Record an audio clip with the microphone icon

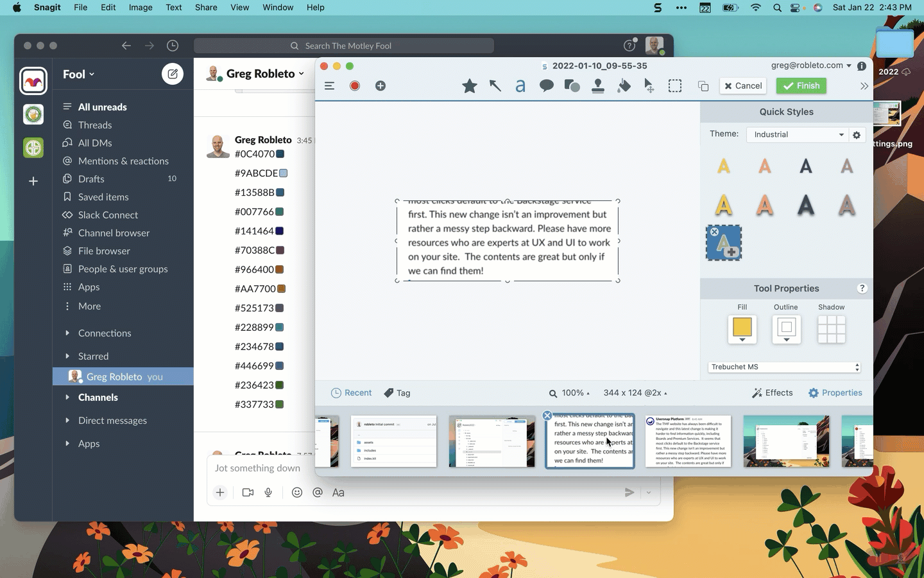[268, 493]
